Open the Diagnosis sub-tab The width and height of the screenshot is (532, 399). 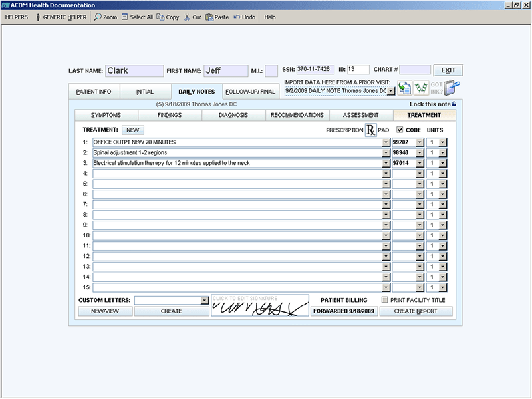(233, 115)
